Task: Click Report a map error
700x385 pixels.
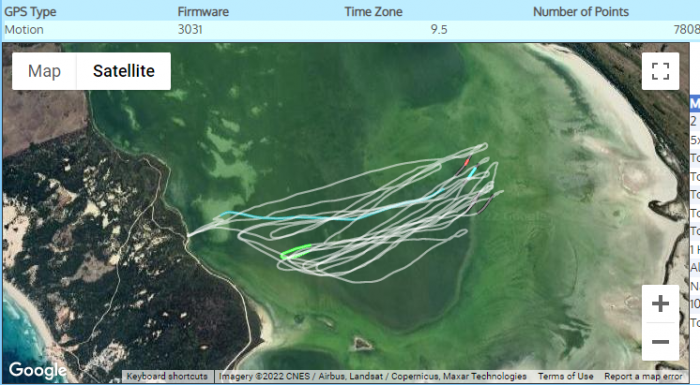Action: coord(643,376)
